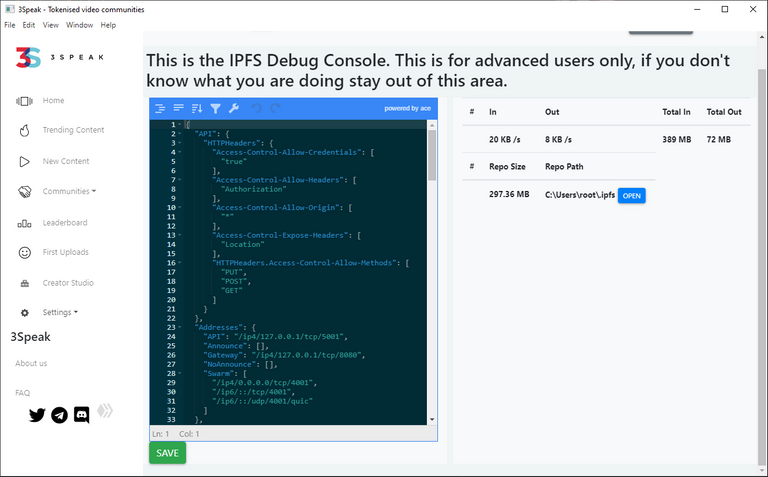Open the Help menu

click(x=108, y=25)
